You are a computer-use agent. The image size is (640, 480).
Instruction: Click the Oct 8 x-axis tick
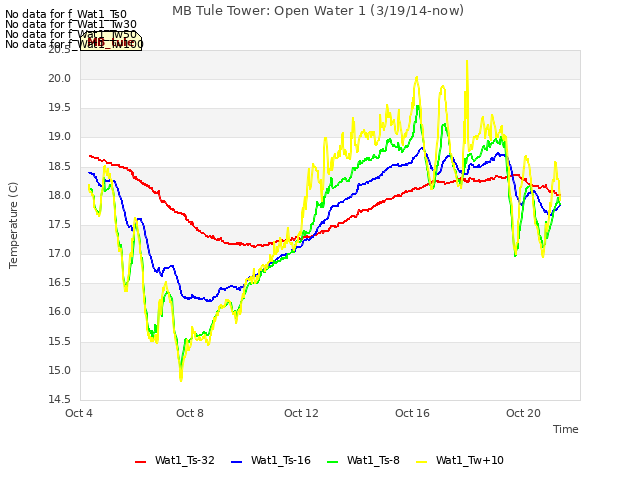pos(190,413)
